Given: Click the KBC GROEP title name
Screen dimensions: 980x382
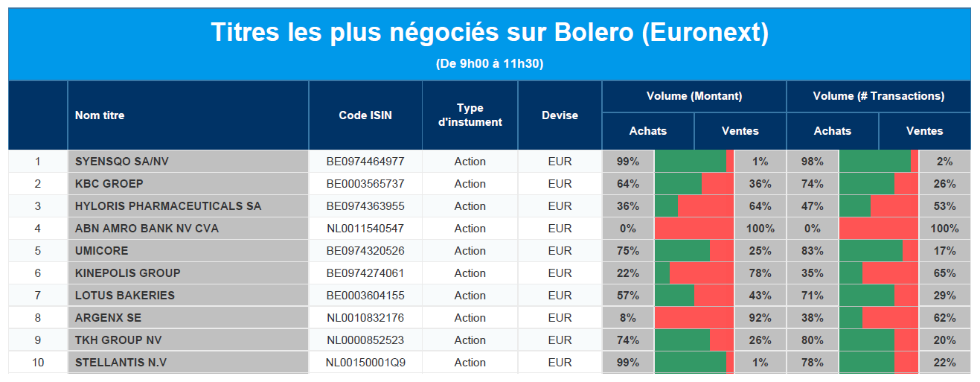Looking at the screenshot, I should coord(109,184).
